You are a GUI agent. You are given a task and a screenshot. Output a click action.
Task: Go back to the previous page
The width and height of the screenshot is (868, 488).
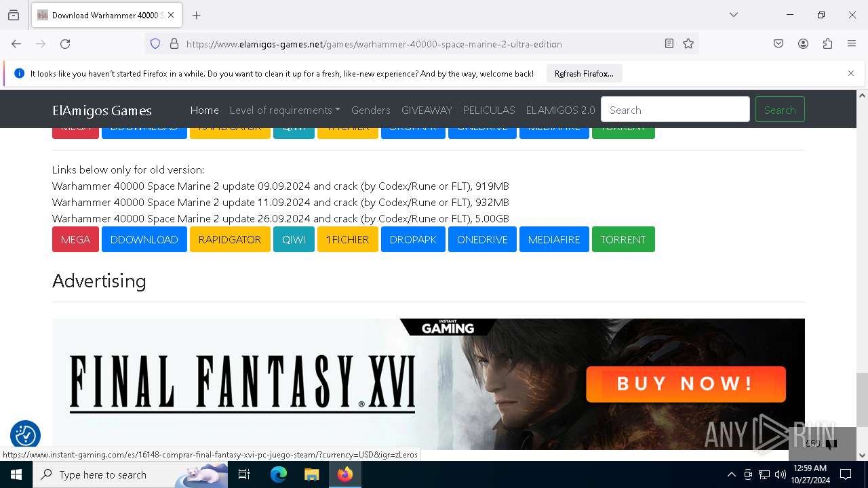16,43
